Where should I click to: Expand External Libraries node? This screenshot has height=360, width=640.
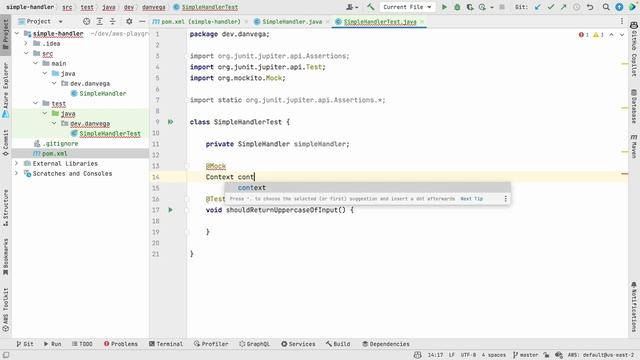click(x=17, y=163)
